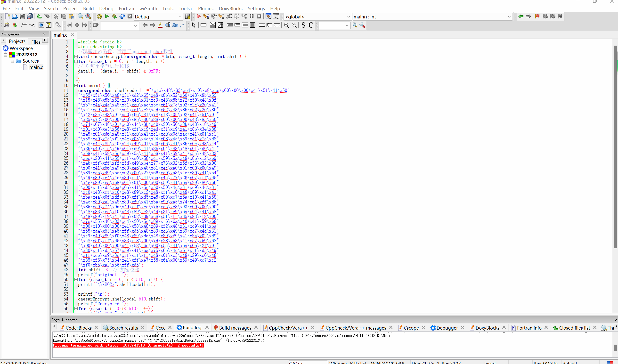Open the Build menu
The height and width of the screenshot is (364, 618).
(88, 8)
